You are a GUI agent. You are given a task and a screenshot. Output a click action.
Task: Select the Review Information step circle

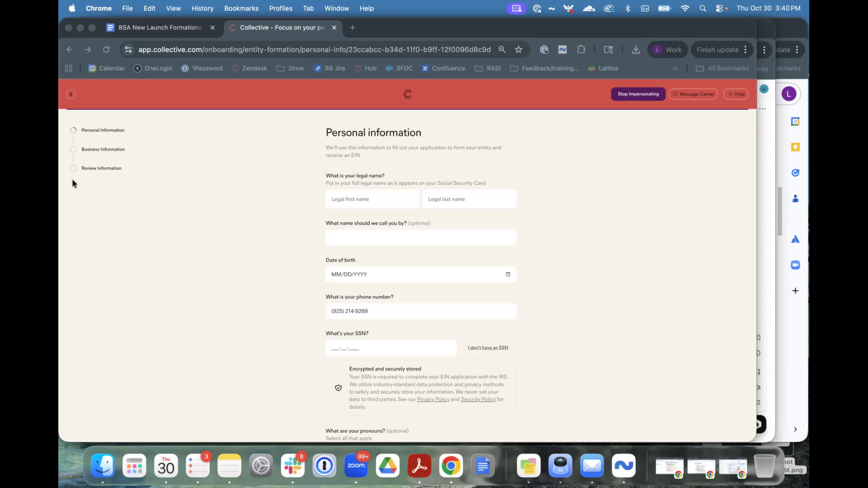[x=73, y=168]
